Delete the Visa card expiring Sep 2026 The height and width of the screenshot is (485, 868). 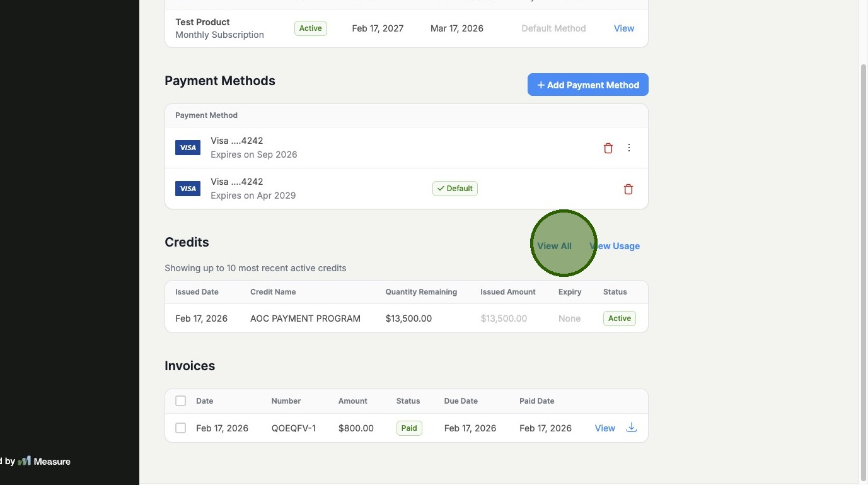tap(608, 148)
